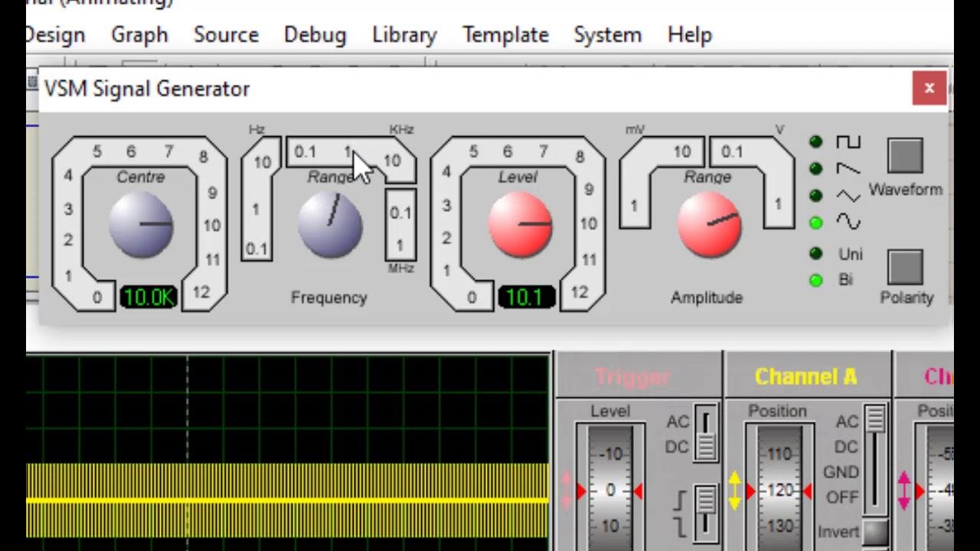Click the sawtooth waveform icon
The image size is (980, 551).
tap(848, 168)
